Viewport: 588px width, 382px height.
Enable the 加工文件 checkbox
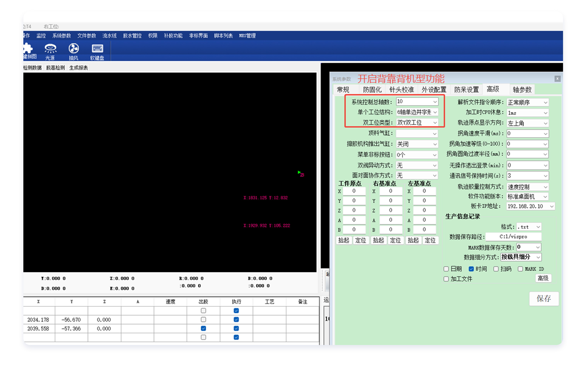[x=446, y=279]
